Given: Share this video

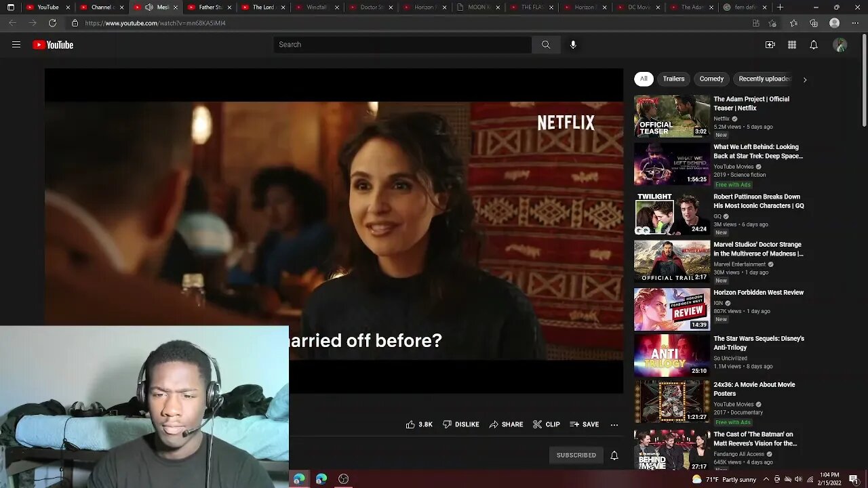Looking at the screenshot, I should pos(506,424).
